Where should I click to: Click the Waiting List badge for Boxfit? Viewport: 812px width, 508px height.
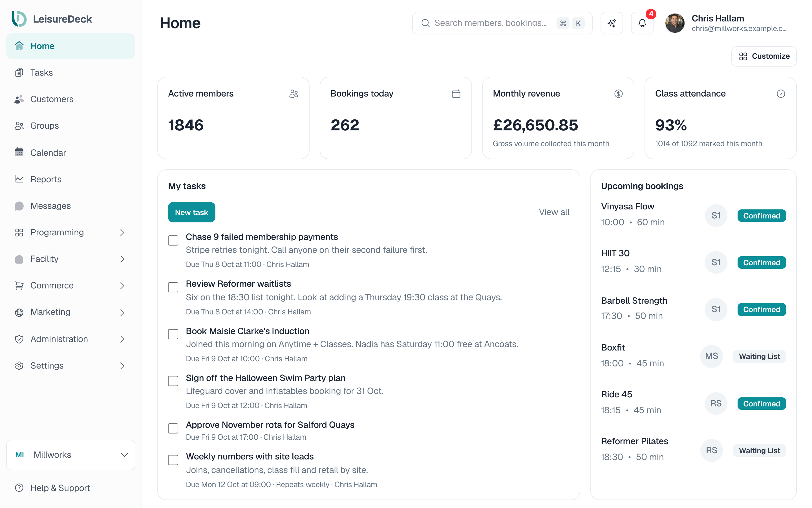[x=759, y=356]
